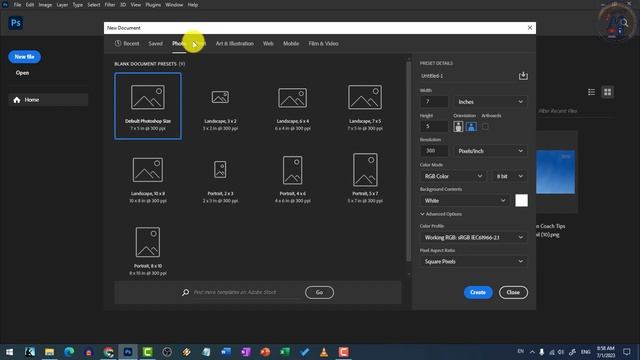
Task: Save the document preset with the download icon
Action: pyautogui.click(x=523, y=76)
